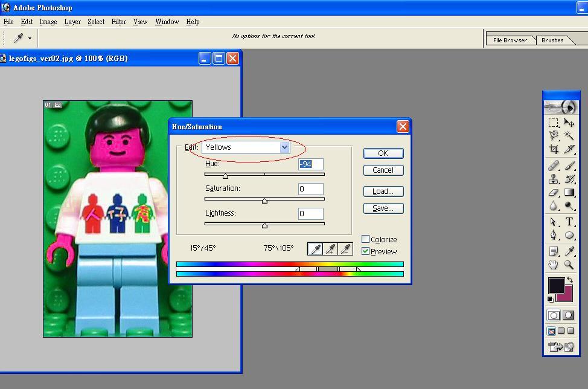Click the Adobe Online feather banner in toolbox
The image size is (588, 389).
point(561,108)
